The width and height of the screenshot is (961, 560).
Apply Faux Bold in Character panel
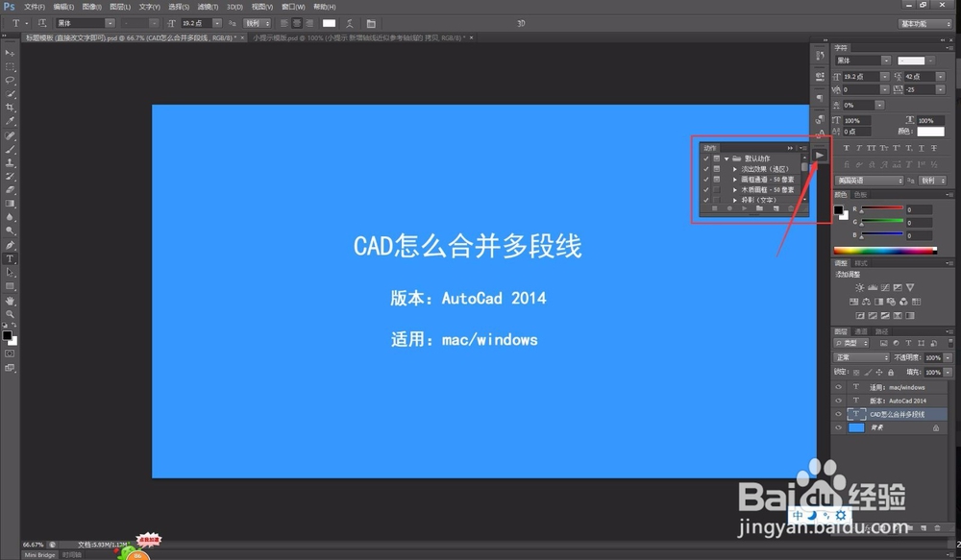(x=847, y=148)
